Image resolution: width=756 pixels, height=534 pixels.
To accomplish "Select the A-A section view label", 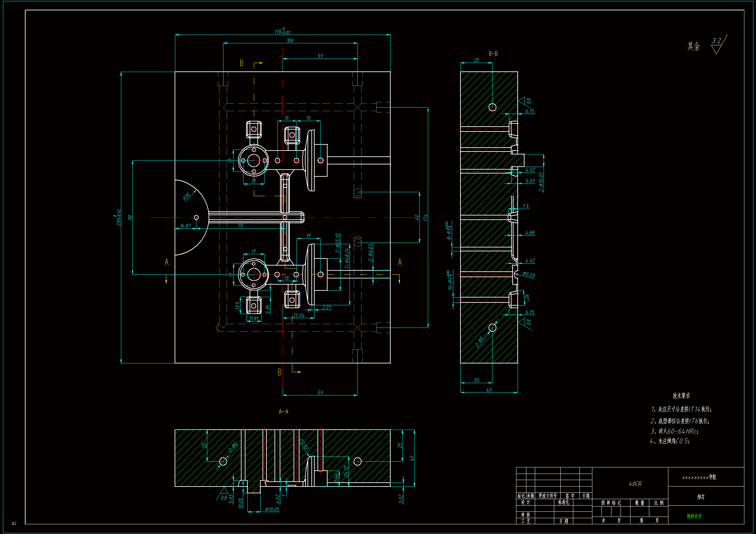I will [283, 412].
